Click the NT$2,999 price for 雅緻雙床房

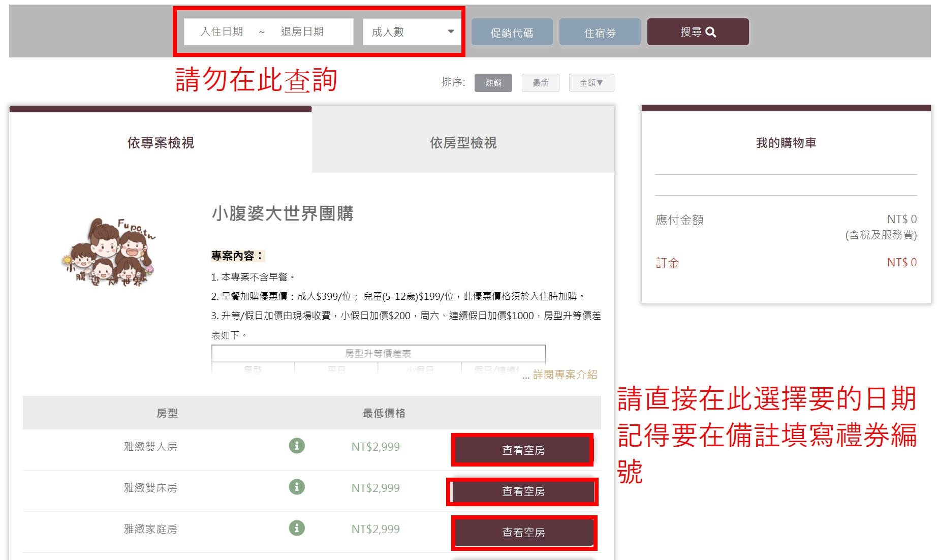375,487
